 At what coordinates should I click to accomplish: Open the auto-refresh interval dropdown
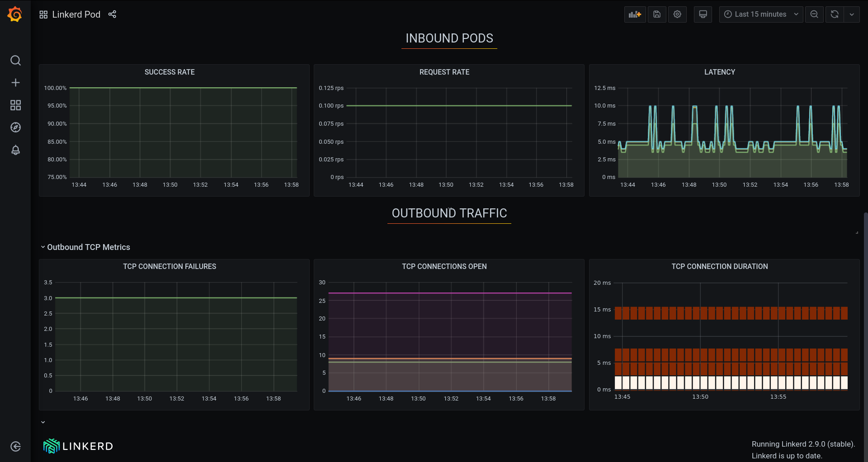(852, 14)
